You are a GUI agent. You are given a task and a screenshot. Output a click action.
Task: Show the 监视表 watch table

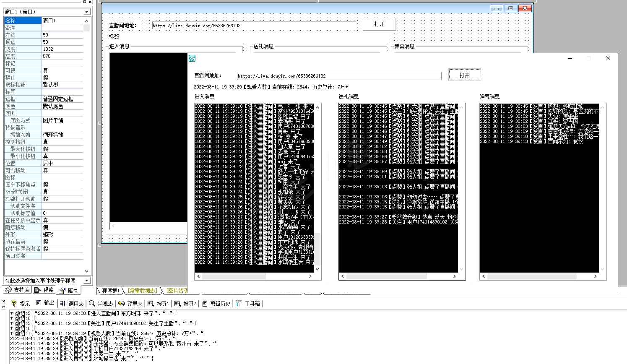coord(101,303)
